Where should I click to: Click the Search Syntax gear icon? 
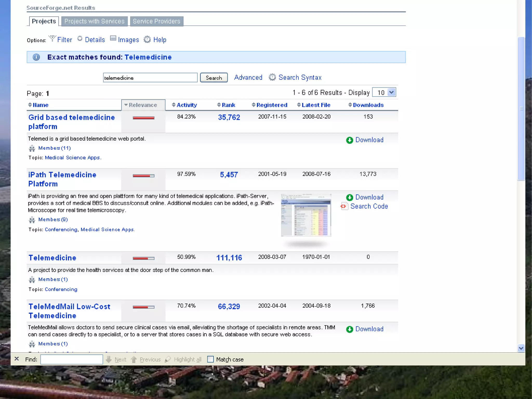point(272,77)
